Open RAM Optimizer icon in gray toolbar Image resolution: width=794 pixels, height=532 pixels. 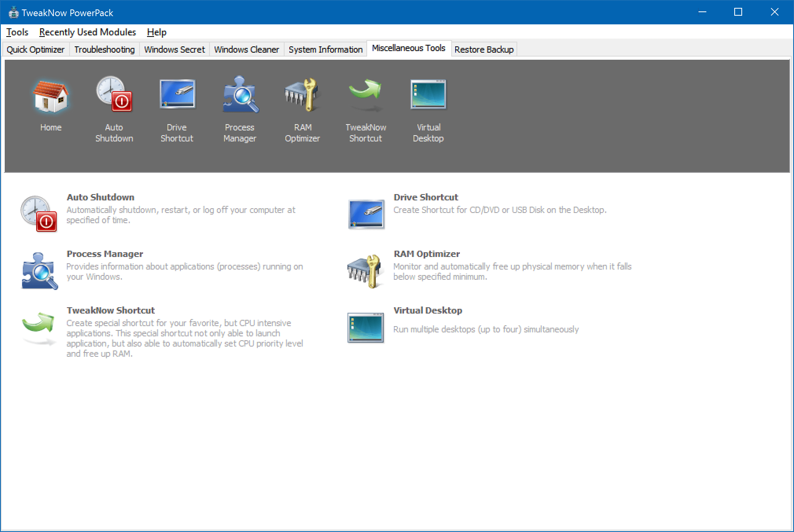302,94
